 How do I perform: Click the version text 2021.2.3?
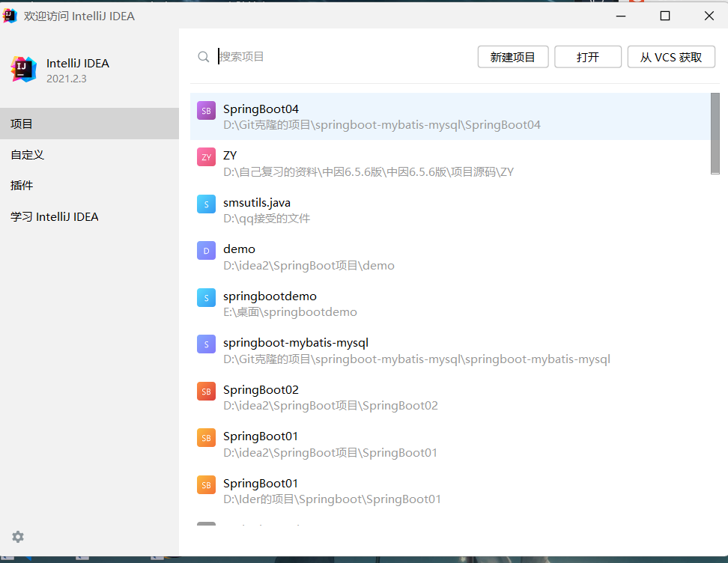(x=67, y=79)
